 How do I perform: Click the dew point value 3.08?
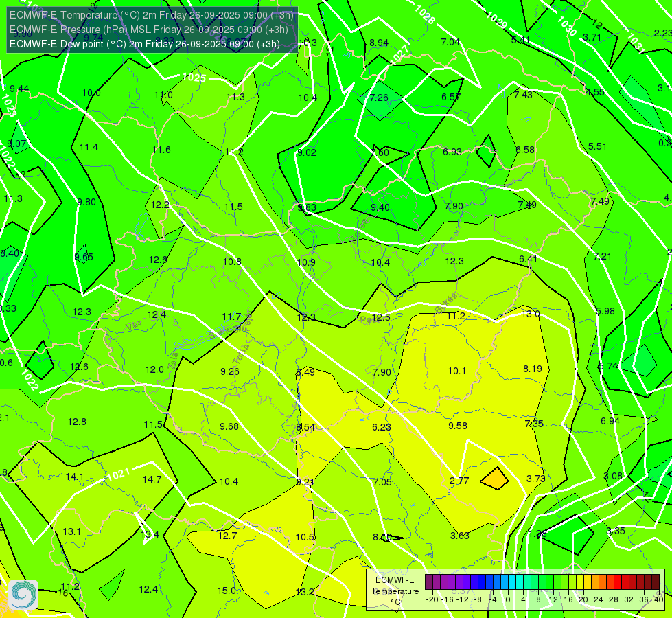(x=613, y=476)
